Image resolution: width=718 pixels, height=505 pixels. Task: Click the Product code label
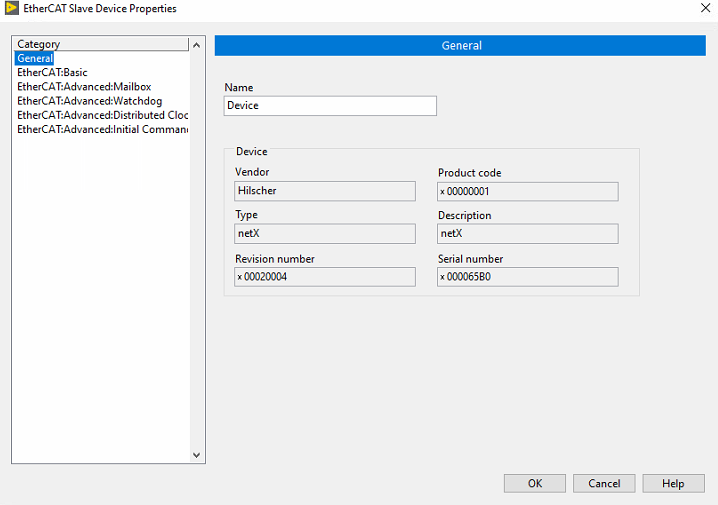point(470,173)
